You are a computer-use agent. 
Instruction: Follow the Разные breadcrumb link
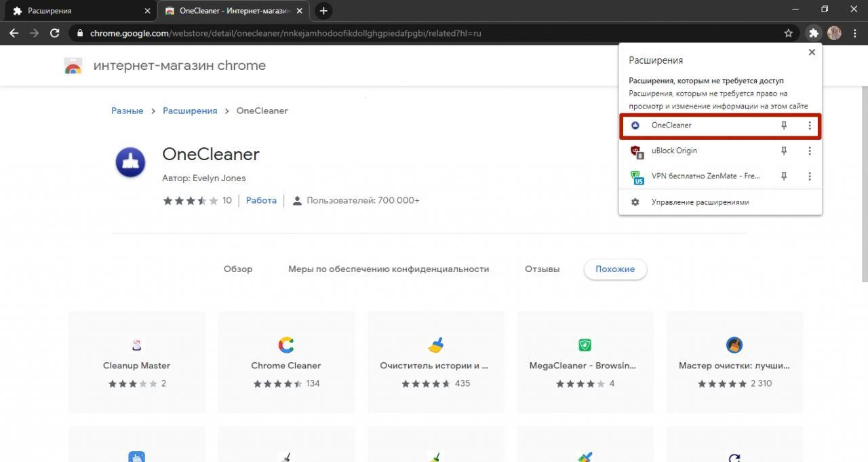[127, 111]
